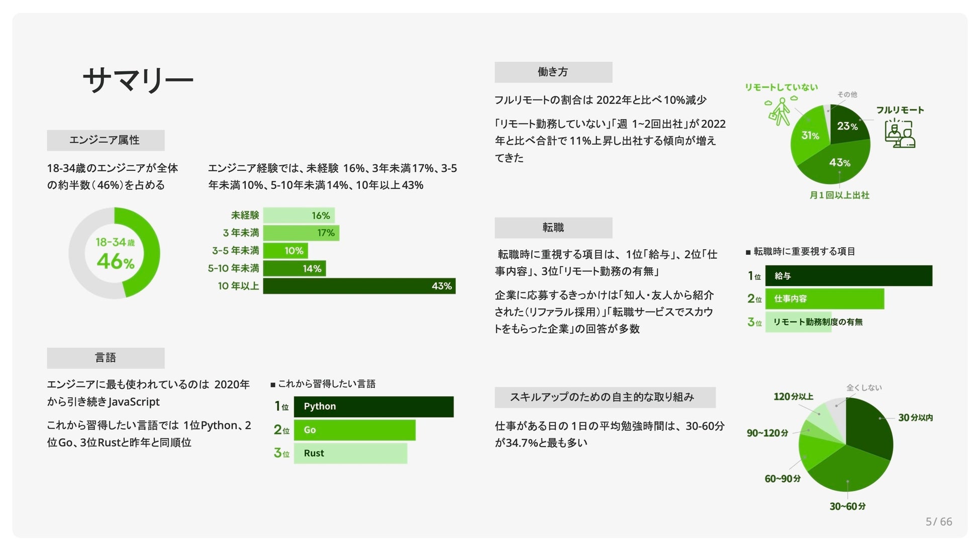Click the 言語 section label
Viewport: 980px width, 551px height.
pyautogui.click(x=106, y=358)
